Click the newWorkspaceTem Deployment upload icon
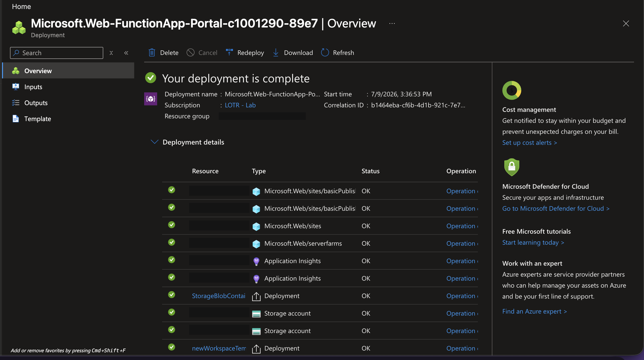The width and height of the screenshot is (644, 360). pyautogui.click(x=256, y=349)
